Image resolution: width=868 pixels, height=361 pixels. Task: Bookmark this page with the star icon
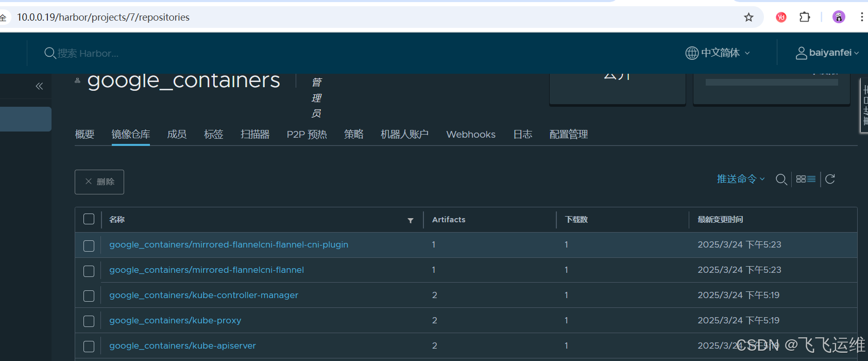pos(748,18)
